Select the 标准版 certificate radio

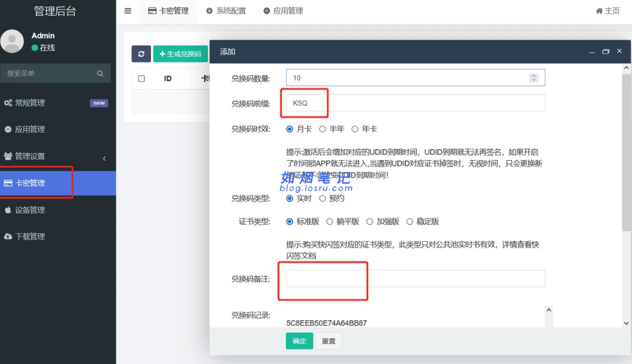(289, 222)
